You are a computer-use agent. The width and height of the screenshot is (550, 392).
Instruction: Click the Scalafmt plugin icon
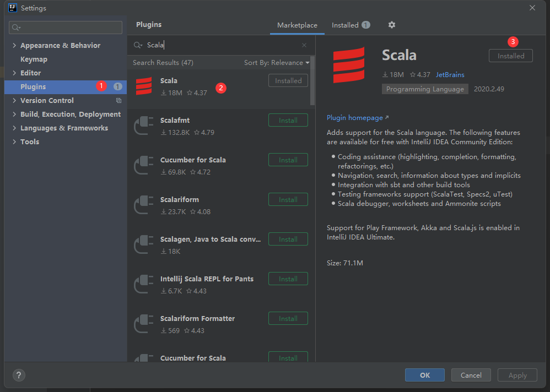pyautogui.click(x=144, y=126)
